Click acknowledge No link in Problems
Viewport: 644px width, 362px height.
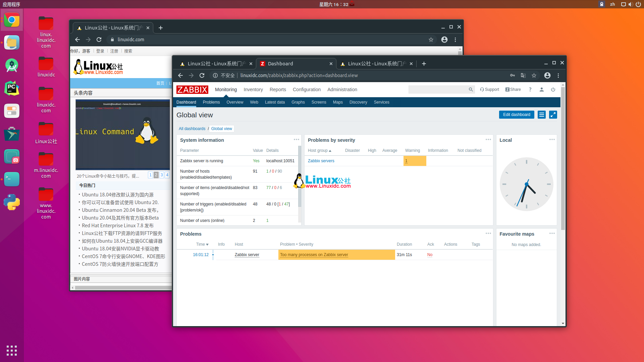coord(430,255)
